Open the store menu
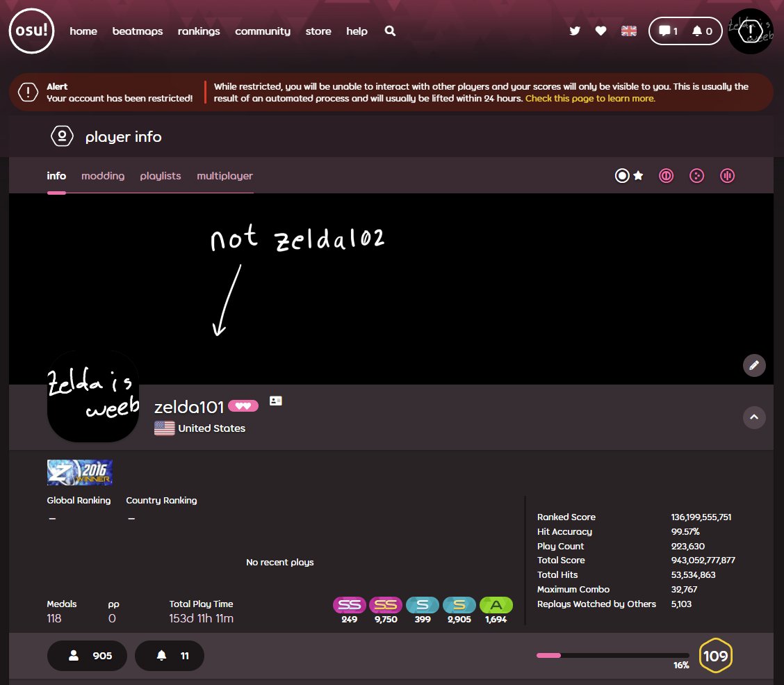The height and width of the screenshot is (685, 784). click(x=318, y=31)
